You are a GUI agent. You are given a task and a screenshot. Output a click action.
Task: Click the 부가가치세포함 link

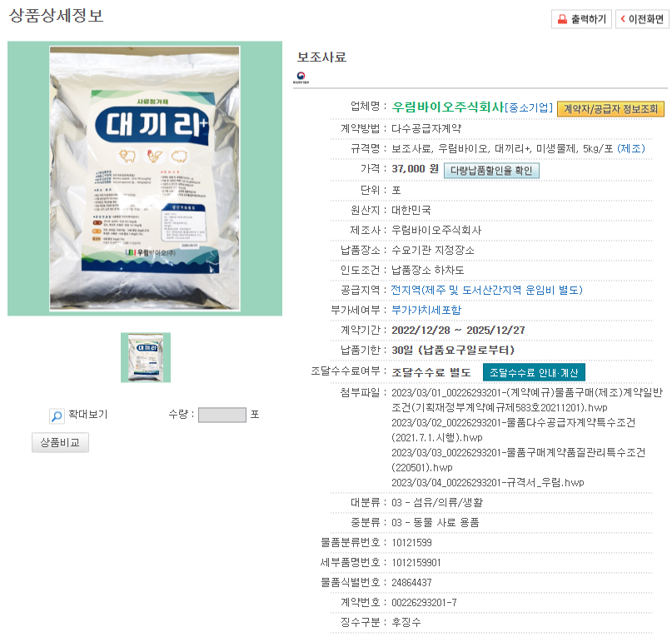pyautogui.click(x=426, y=310)
